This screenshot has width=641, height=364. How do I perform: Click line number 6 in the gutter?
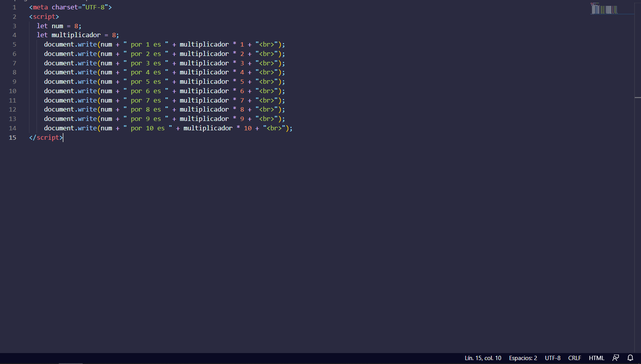pyautogui.click(x=14, y=54)
